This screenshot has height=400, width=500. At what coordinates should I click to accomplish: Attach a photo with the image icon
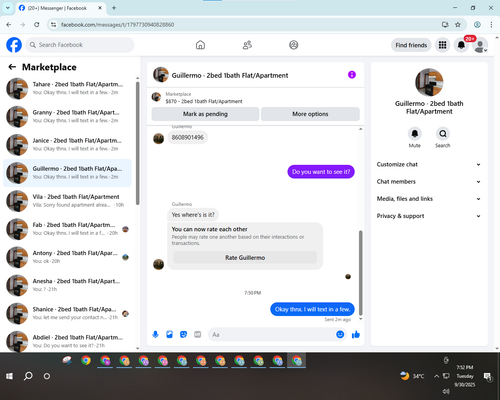[x=169, y=334]
